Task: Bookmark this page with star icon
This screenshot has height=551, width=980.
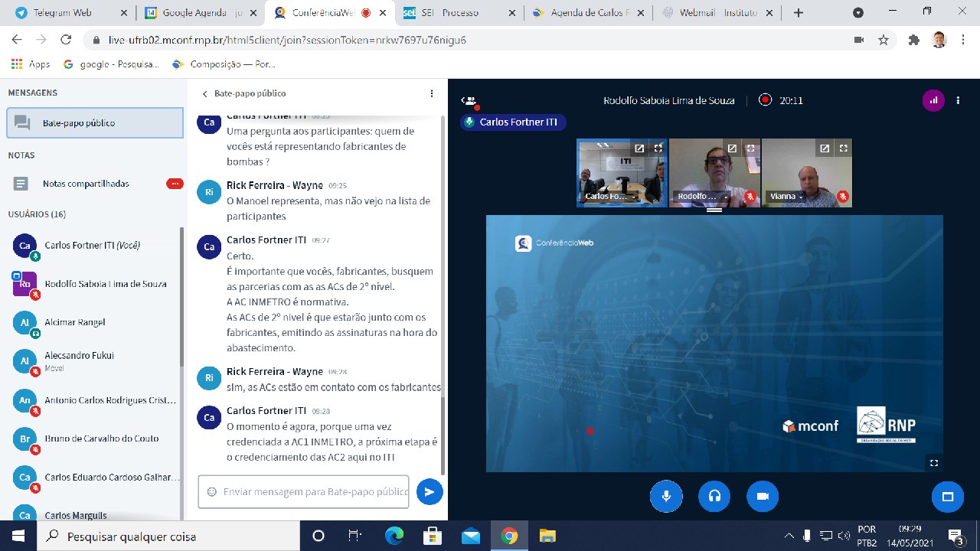Action: point(884,40)
